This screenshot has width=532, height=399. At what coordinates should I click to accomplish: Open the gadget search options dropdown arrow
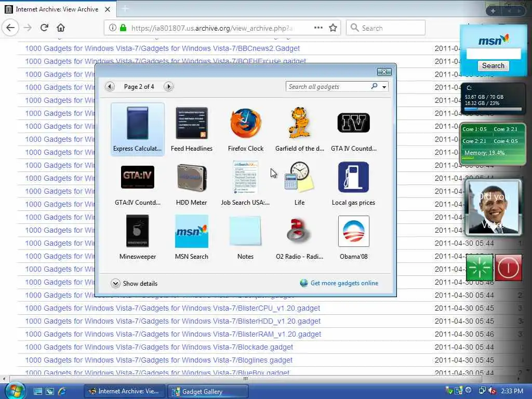tap(384, 87)
